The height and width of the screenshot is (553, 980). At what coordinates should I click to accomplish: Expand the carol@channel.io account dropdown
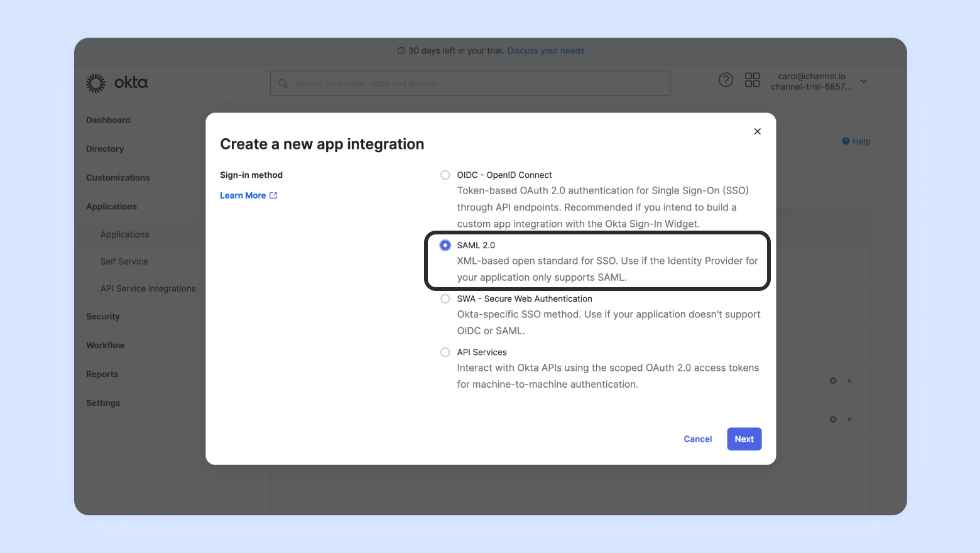point(864,81)
